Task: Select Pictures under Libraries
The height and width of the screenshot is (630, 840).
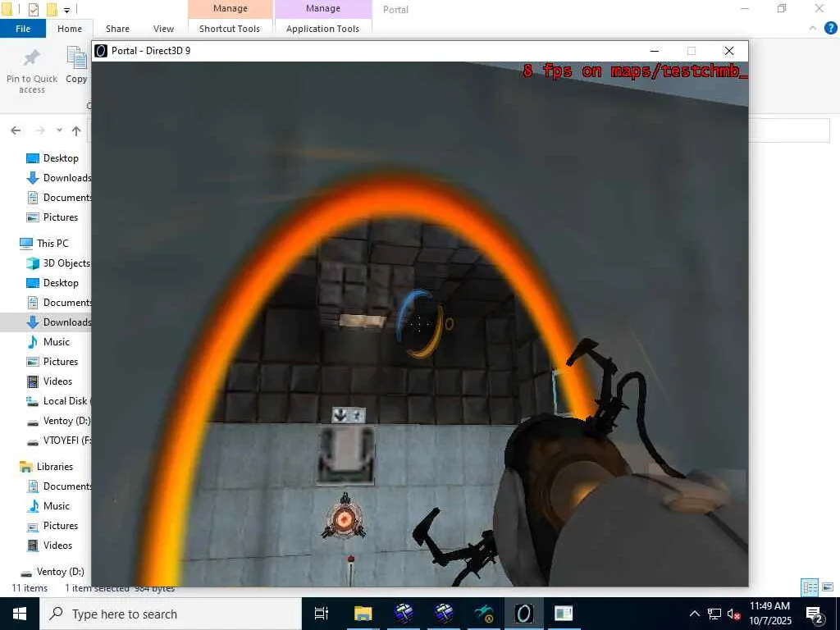Action: pos(52,526)
